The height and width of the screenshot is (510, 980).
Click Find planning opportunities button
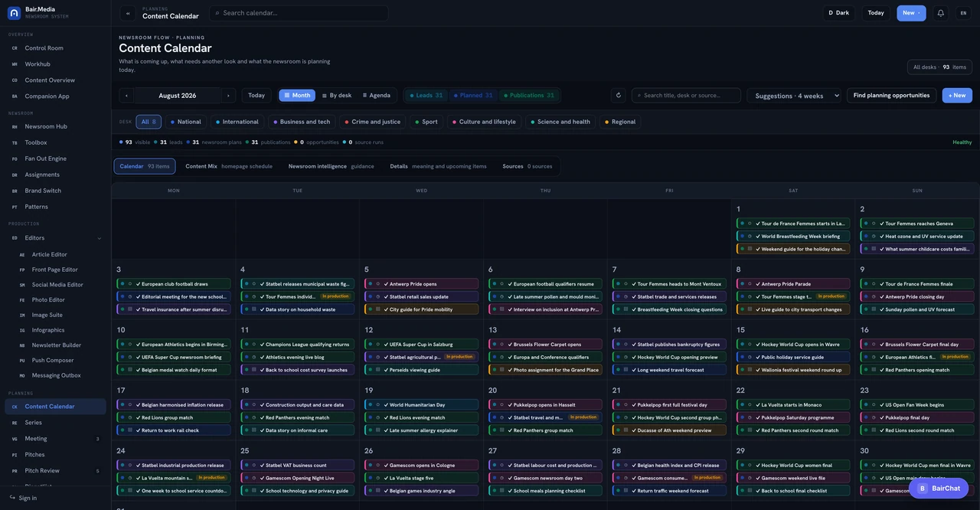point(891,96)
